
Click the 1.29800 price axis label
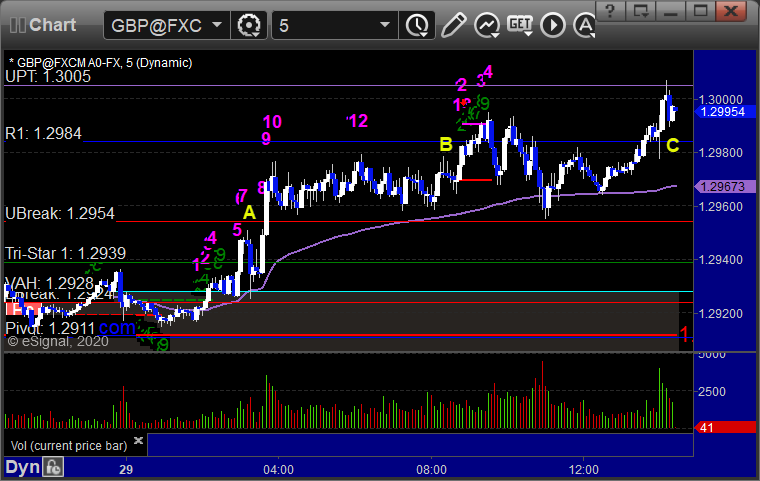click(x=720, y=153)
